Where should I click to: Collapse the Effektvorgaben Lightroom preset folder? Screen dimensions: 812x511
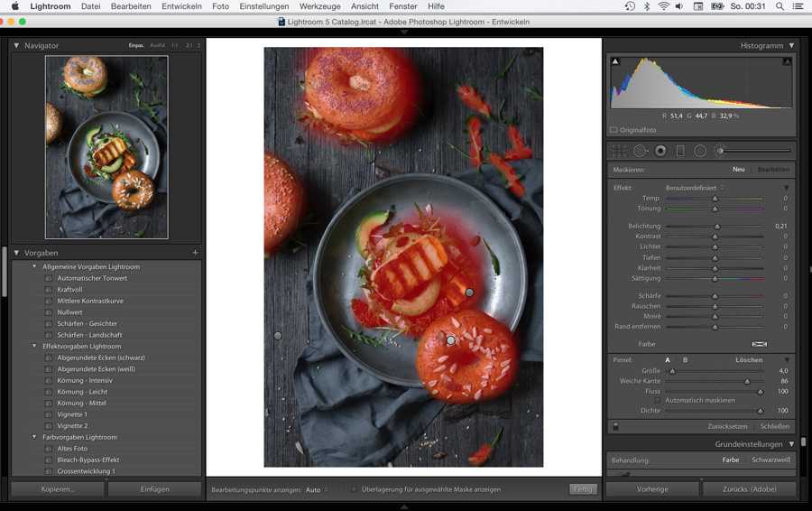(34, 347)
